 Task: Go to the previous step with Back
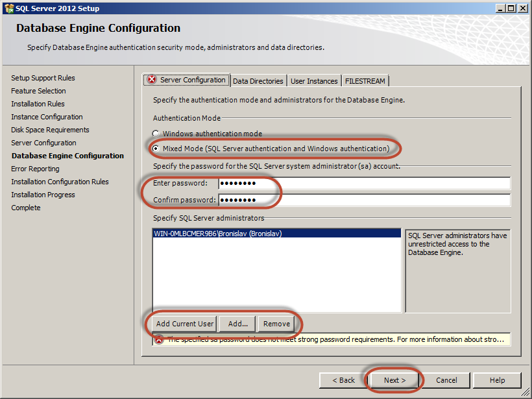tap(343, 380)
